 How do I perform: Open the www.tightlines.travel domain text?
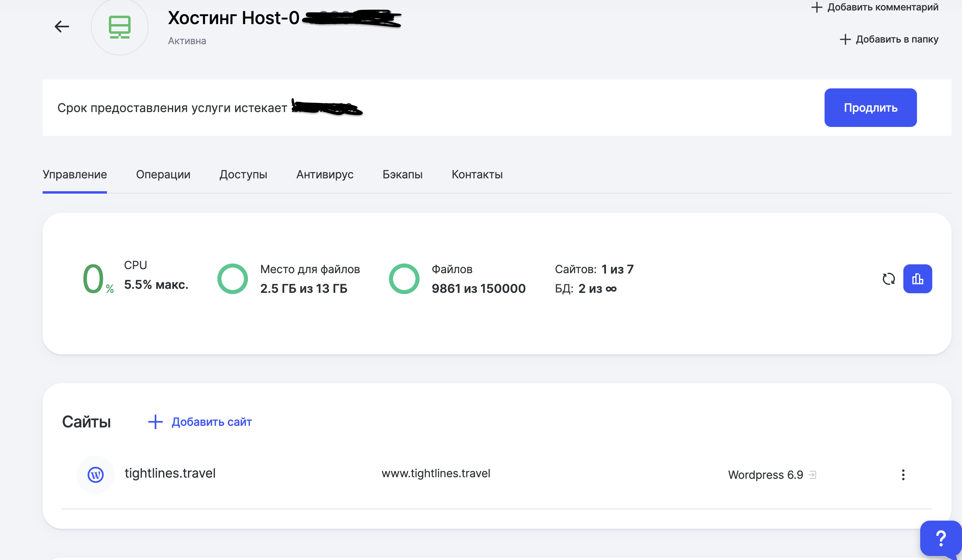[x=436, y=473]
